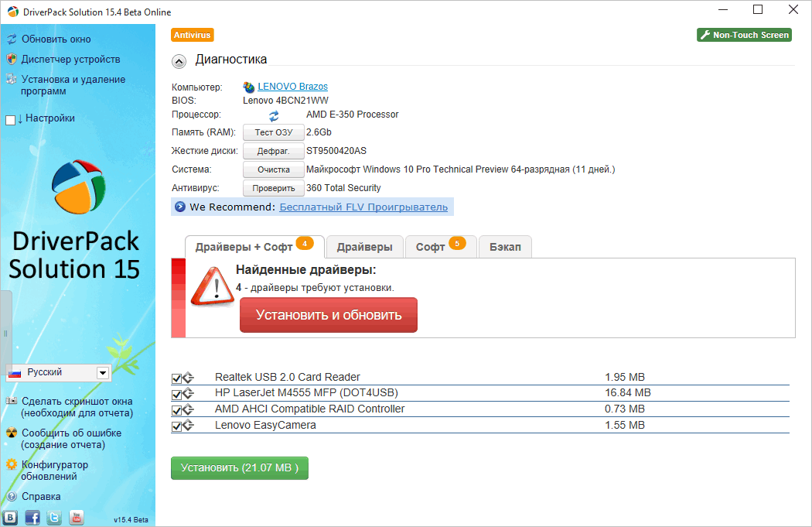The width and height of the screenshot is (812, 527).
Task: Click the red Установить и обновить button
Action: point(329,315)
